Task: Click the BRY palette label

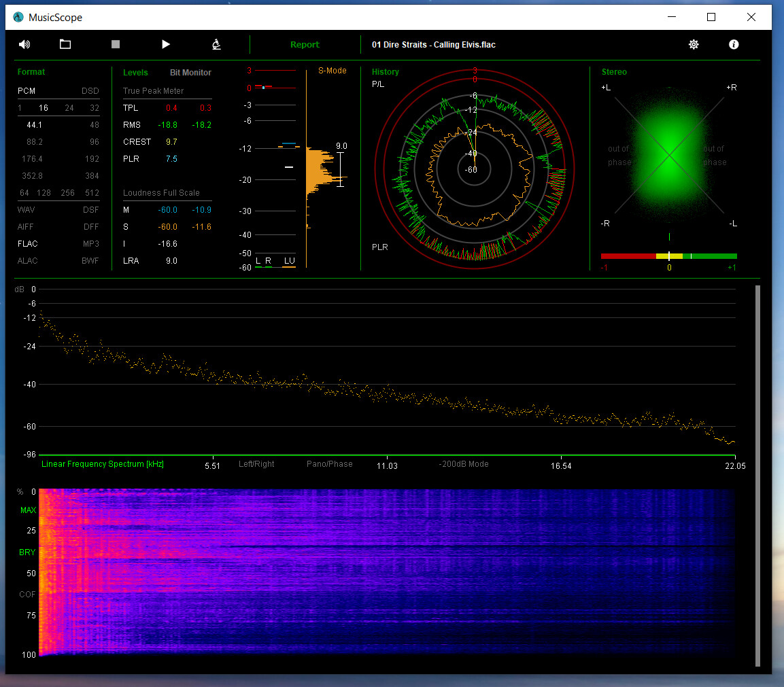Action: (27, 552)
